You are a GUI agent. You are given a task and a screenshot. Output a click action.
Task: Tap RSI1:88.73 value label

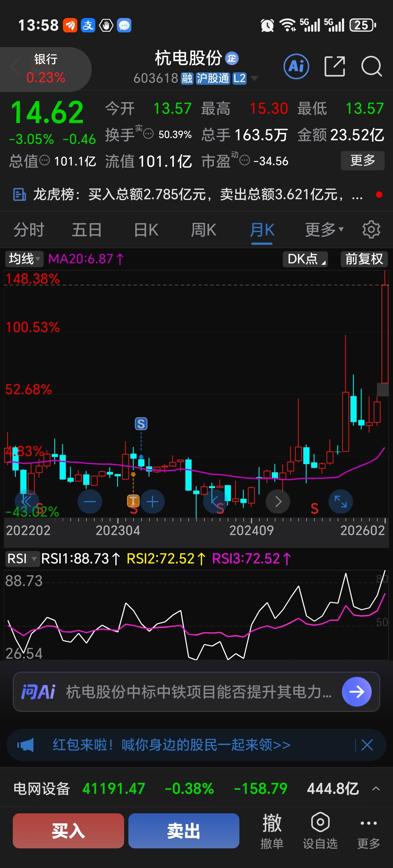pyautogui.click(x=81, y=559)
